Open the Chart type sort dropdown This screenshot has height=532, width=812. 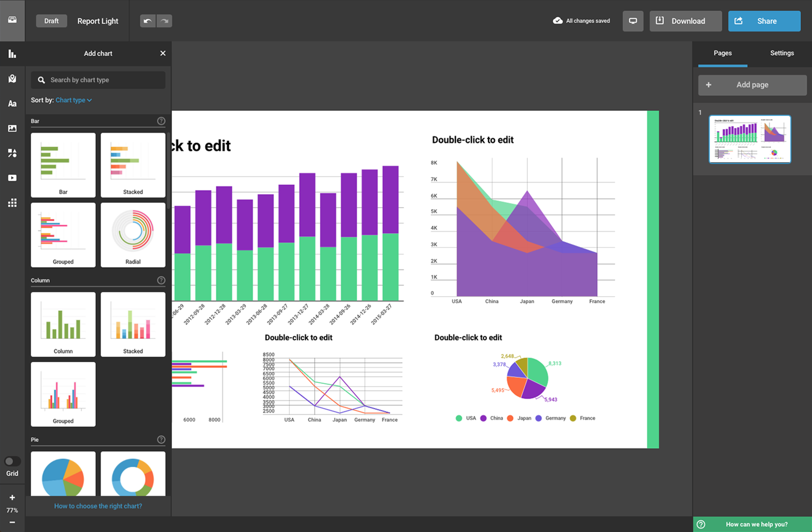[73, 100]
